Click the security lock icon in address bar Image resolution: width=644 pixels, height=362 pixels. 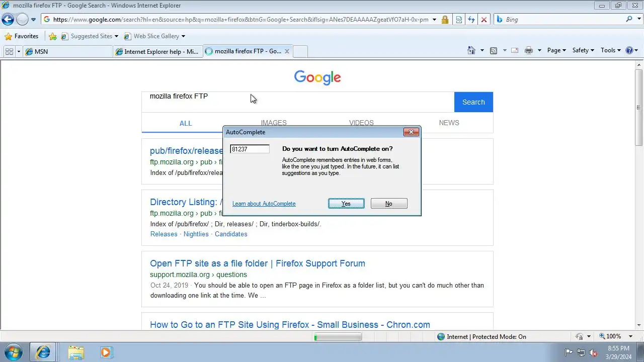pyautogui.click(x=445, y=20)
